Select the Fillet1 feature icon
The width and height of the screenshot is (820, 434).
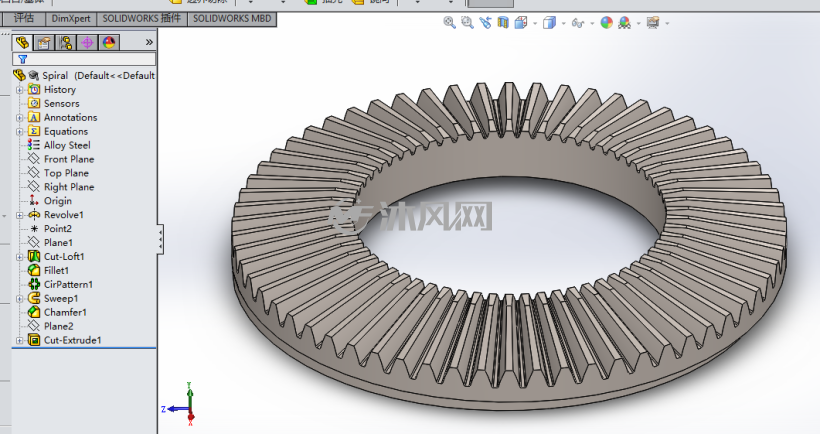point(34,270)
